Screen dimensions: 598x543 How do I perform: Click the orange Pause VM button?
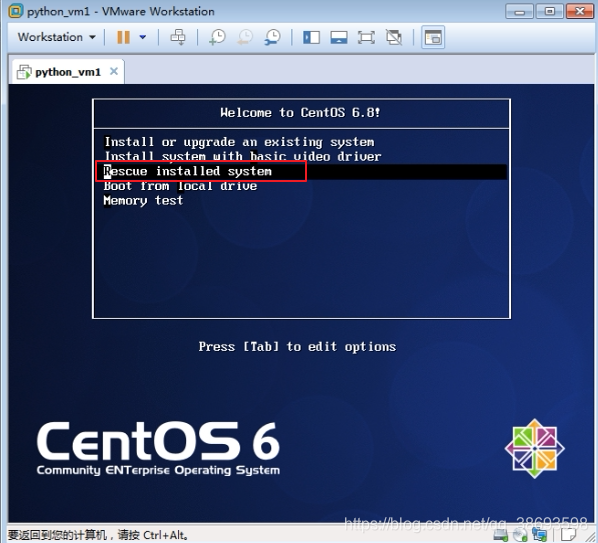click(123, 37)
